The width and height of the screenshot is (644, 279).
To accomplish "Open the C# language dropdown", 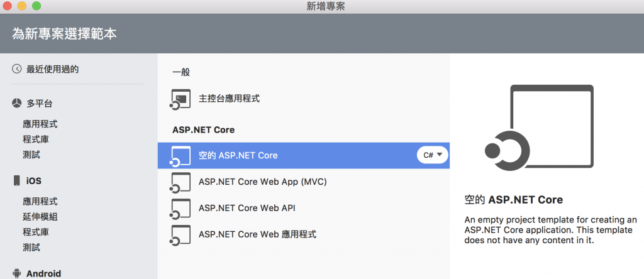I will tap(433, 155).
